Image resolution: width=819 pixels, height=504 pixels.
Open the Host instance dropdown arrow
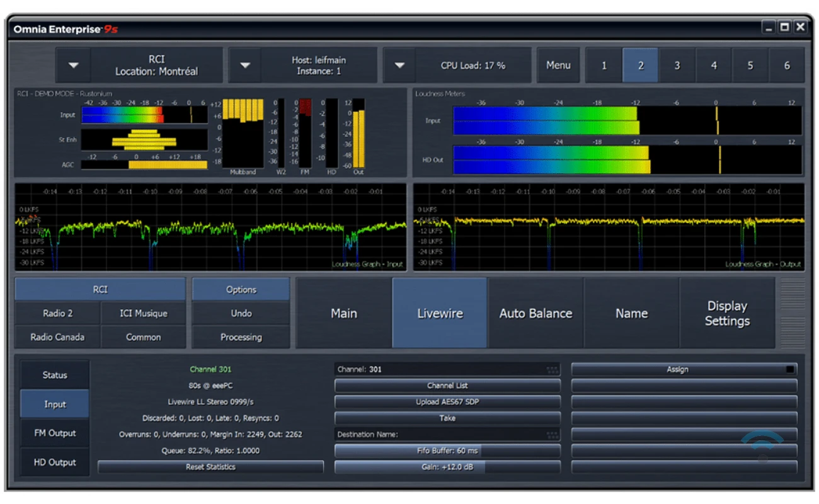[246, 66]
